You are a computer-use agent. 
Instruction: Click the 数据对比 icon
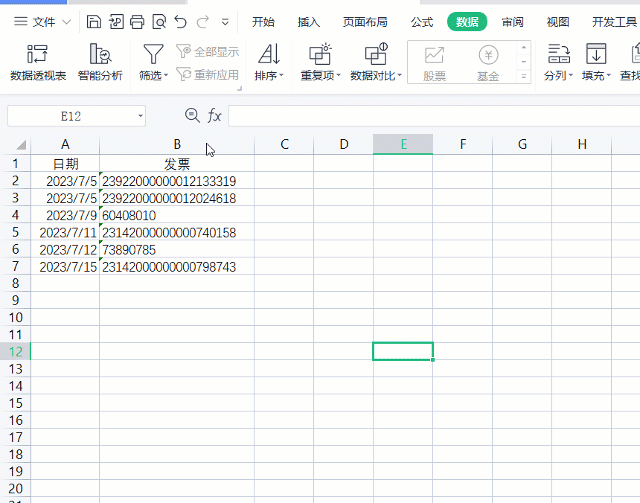point(376,54)
